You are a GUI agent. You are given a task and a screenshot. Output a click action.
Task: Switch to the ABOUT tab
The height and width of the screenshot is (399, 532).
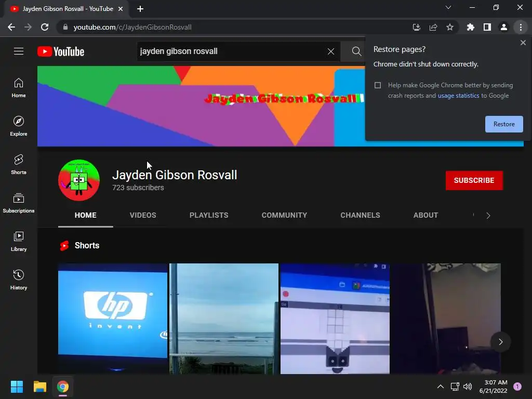point(426,215)
